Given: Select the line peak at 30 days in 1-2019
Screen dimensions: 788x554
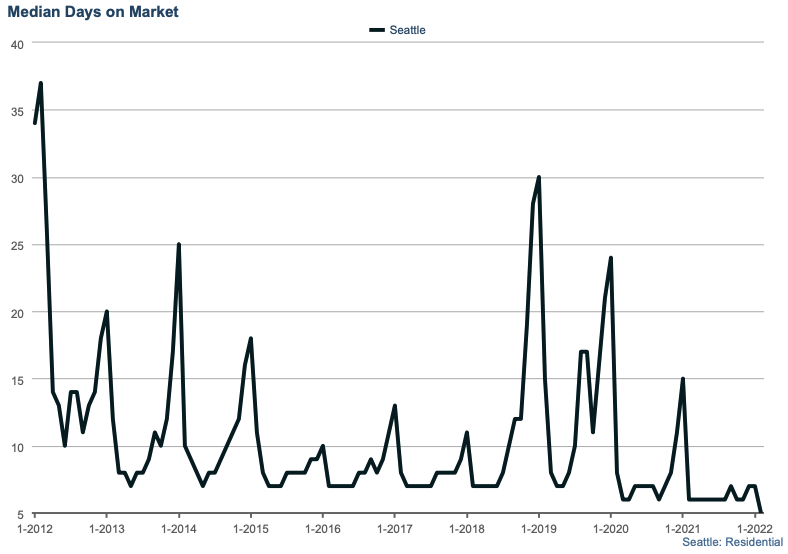Looking at the screenshot, I should click(539, 177).
